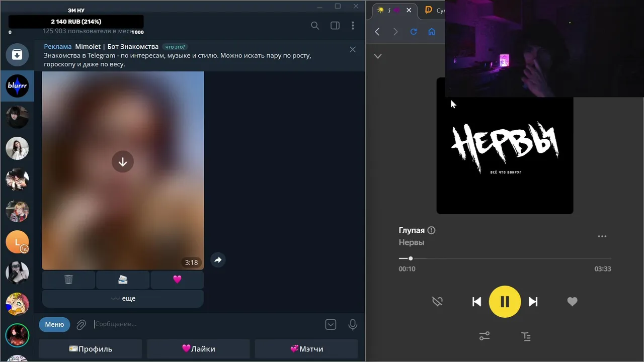Viewport: 644px width, 362px height.
Task: Seek on the track progress bar
Action: 505,258
